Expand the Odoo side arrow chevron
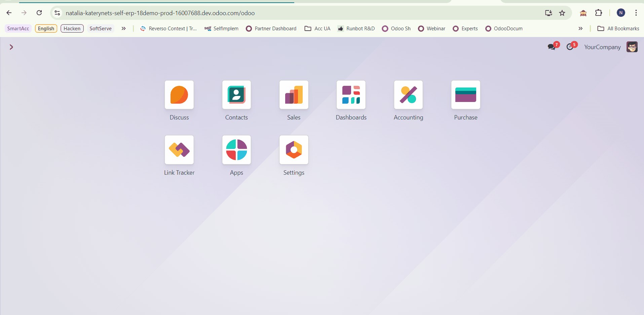 11,47
